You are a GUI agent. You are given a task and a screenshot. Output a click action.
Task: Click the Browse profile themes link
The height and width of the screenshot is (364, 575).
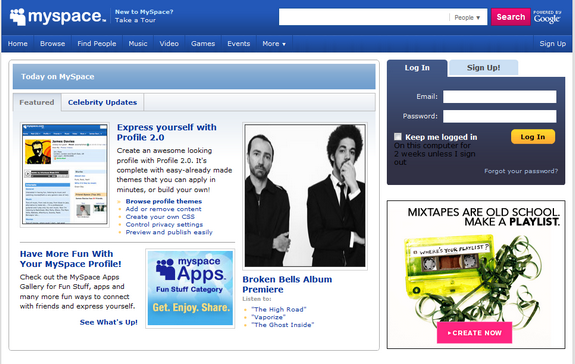[x=164, y=201]
